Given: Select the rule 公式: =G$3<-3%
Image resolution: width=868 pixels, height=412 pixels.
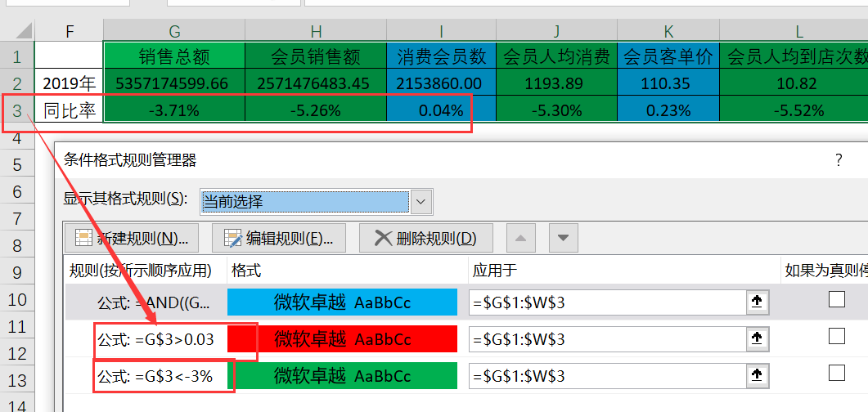Looking at the screenshot, I should point(155,377).
